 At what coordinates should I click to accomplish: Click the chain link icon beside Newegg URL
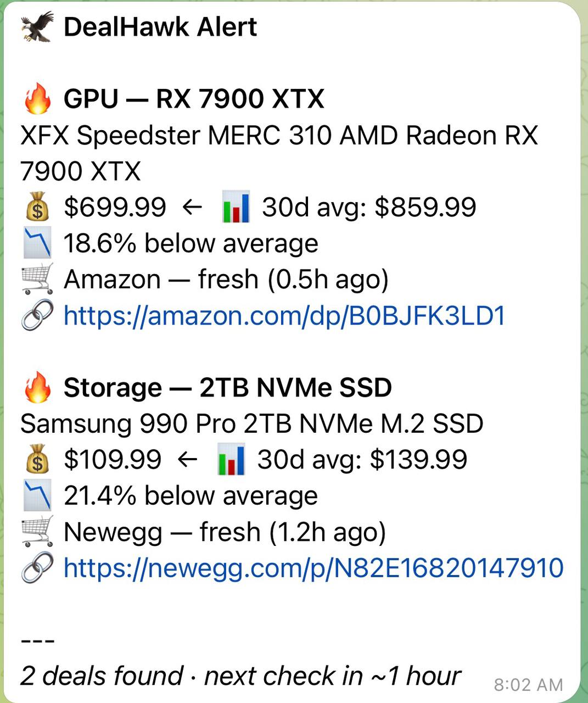pos(37,568)
